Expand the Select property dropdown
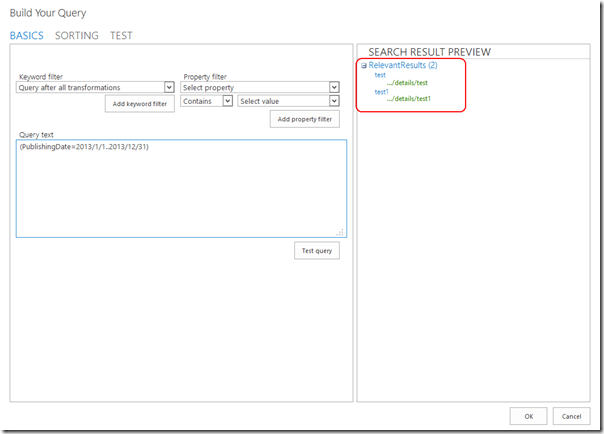The image size is (604, 434). click(260, 87)
